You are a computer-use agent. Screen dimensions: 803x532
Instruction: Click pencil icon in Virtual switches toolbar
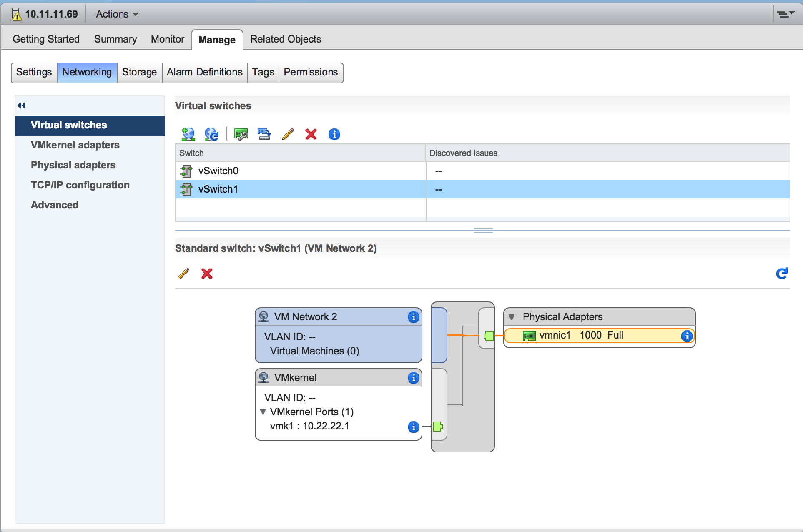pos(288,134)
